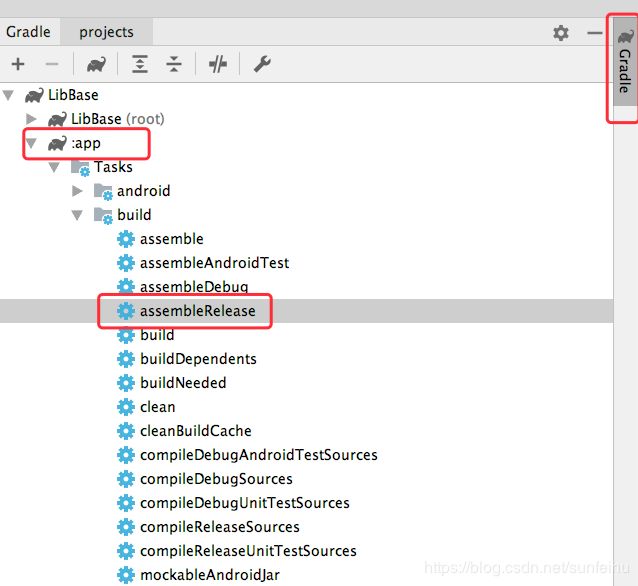The width and height of the screenshot is (638, 586).
Task: Click the gear icon beside buildDependents
Action: [126, 359]
